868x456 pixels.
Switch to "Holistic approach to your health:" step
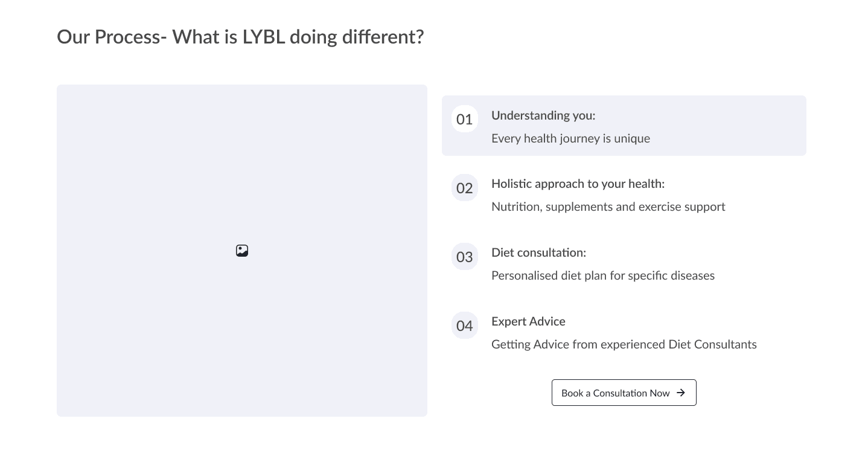click(x=578, y=184)
